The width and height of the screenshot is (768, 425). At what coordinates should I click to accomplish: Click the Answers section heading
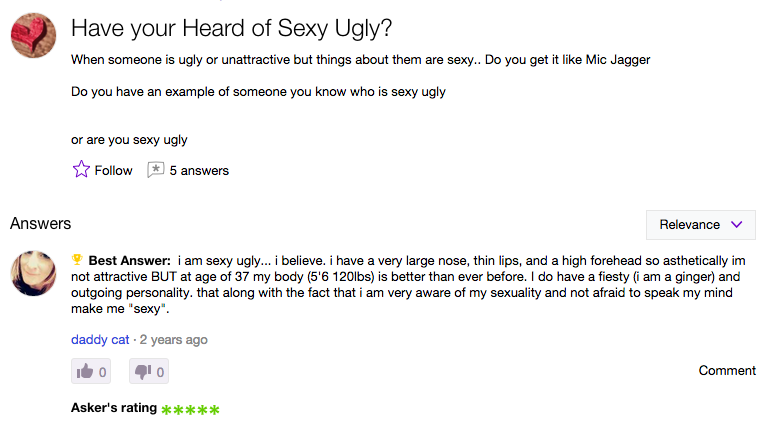click(x=41, y=224)
